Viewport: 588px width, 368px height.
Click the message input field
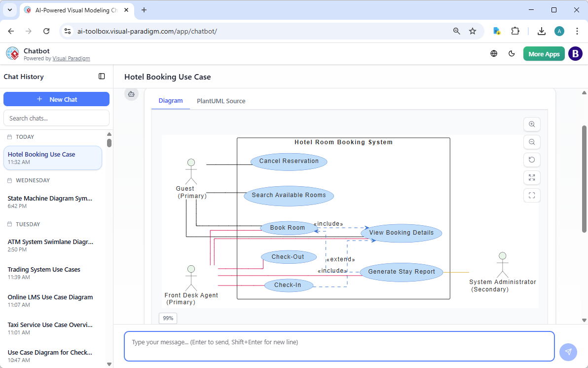click(x=339, y=346)
